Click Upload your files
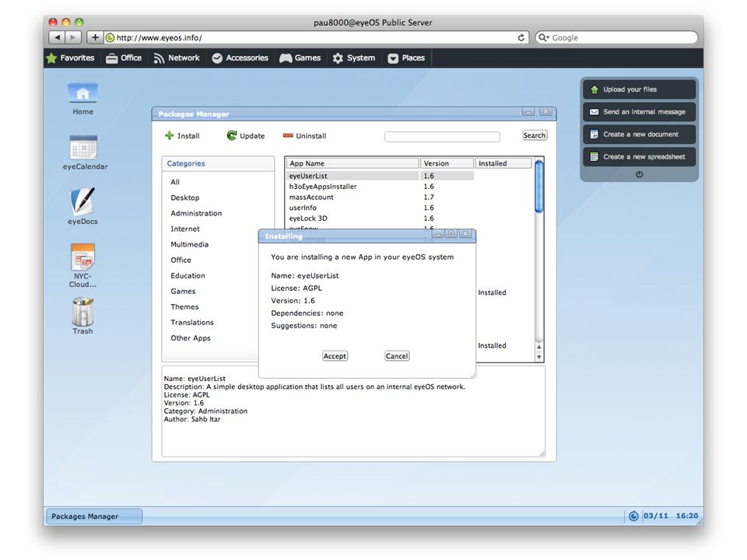The image size is (747, 560). [x=639, y=89]
